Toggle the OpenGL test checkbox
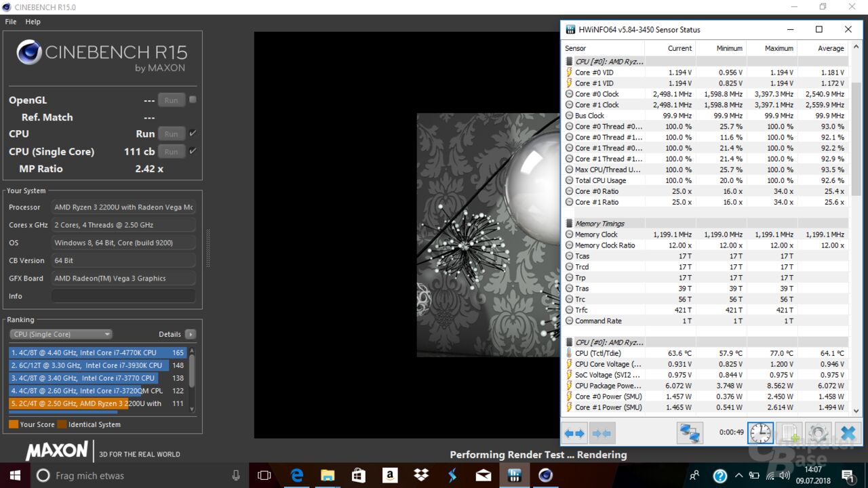The image size is (868, 488). [x=193, y=100]
